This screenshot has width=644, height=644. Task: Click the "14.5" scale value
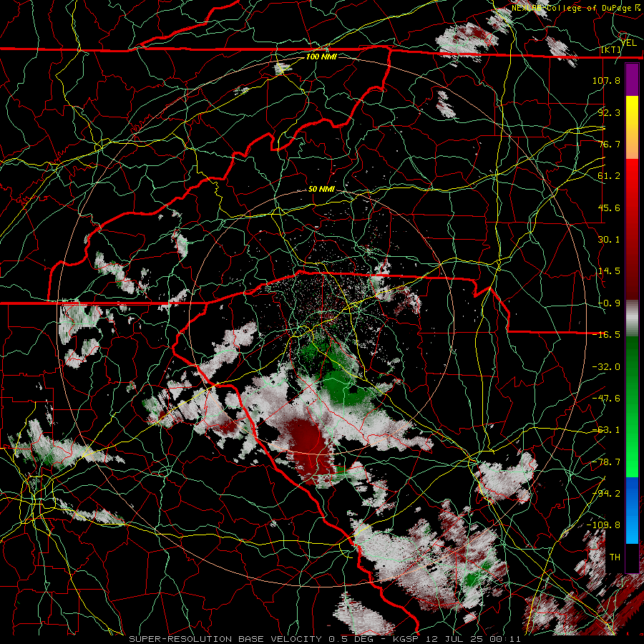click(609, 271)
